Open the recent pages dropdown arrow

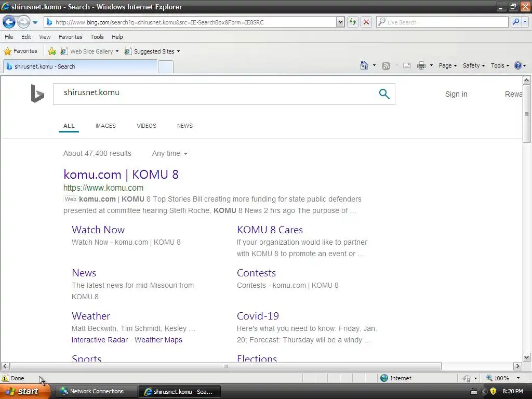pos(35,22)
